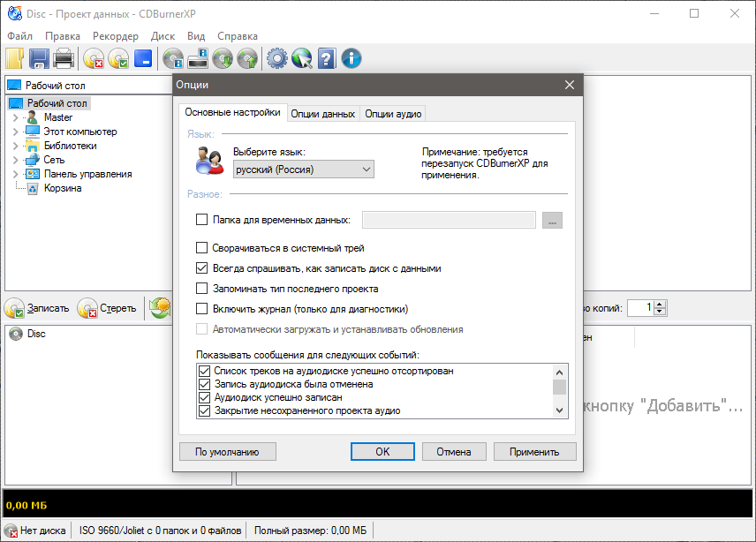Close the Опции dialog with X
Image resolution: width=756 pixels, height=542 pixels.
(570, 85)
